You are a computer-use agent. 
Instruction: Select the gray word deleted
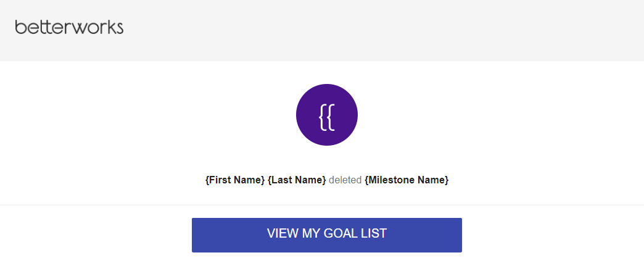coord(345,180)
